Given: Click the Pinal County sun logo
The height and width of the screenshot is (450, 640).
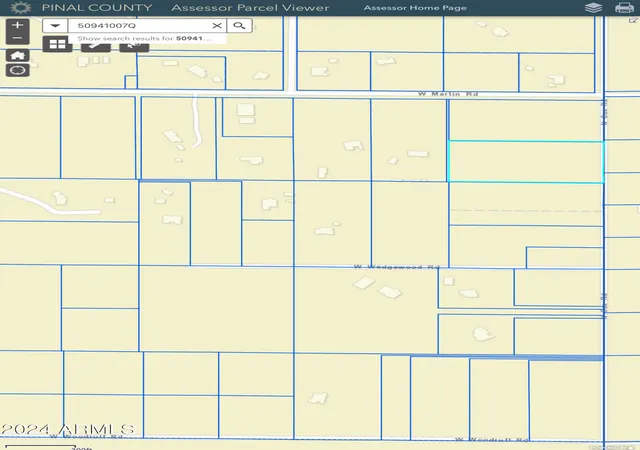Looking at the screenshot, I should pos(20,8).
